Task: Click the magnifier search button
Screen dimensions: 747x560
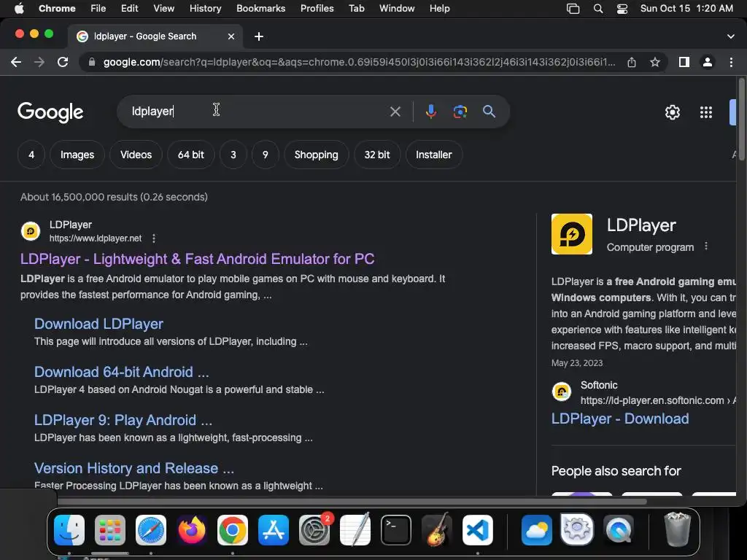Action: 489,112
